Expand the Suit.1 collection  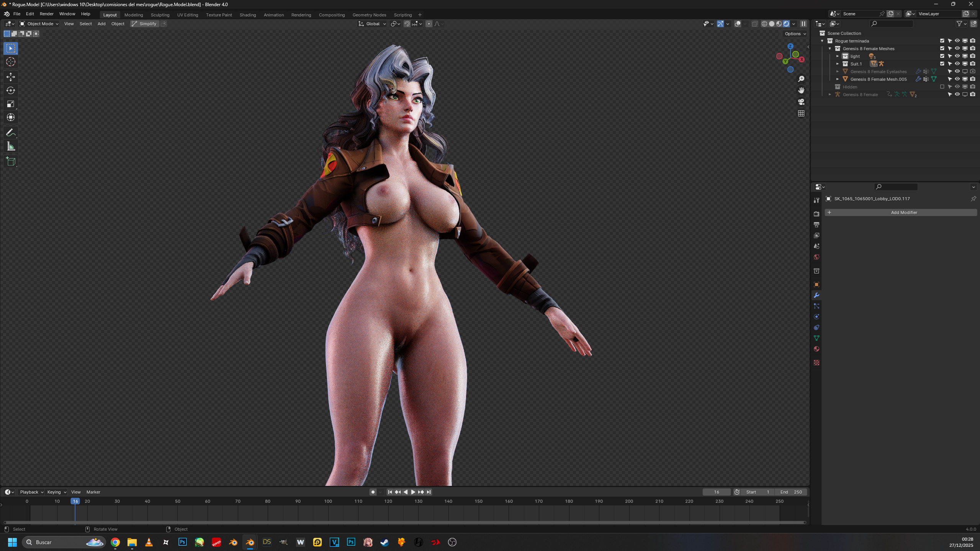tap(838, 64)
